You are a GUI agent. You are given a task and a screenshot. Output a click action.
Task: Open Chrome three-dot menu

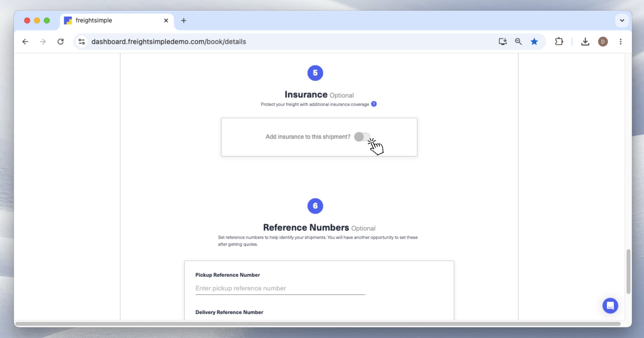point(621,42)
